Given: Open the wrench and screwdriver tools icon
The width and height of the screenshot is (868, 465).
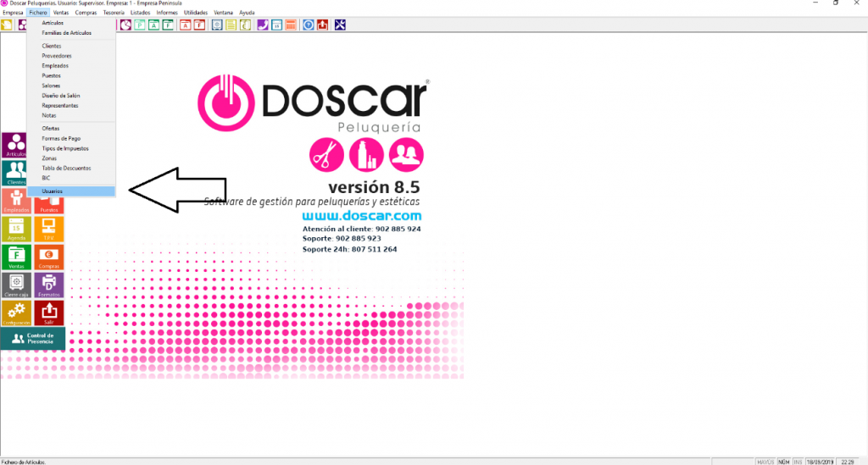Looking at the screenshot, I should click(340, 25).
